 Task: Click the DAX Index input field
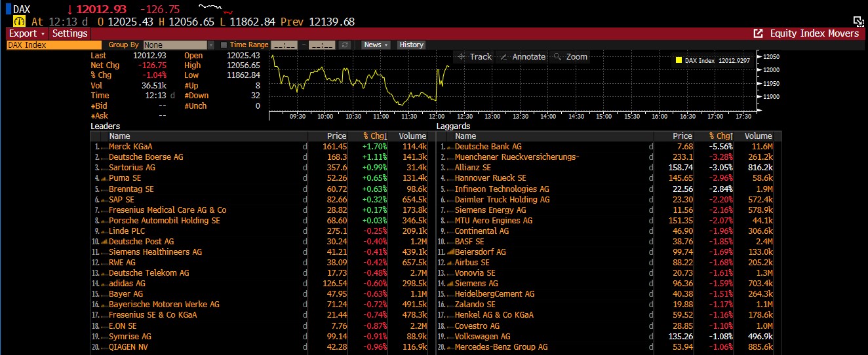[x=54, y=45]
